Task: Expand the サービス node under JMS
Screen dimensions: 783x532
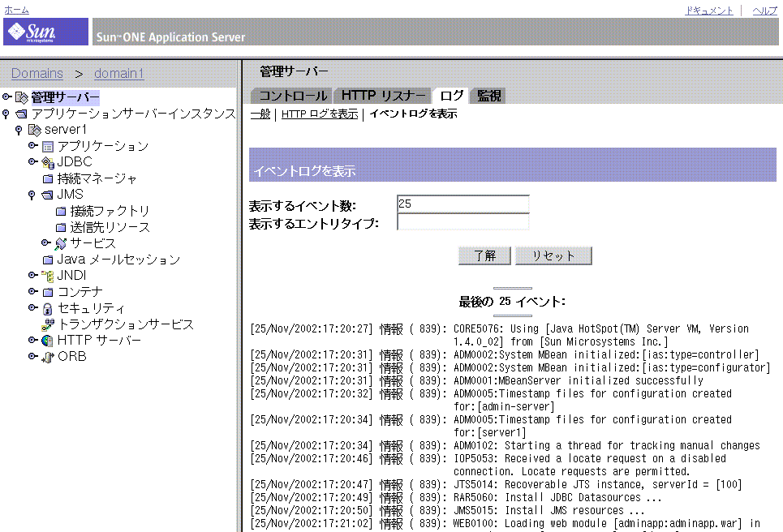Action: coord(46,242)
